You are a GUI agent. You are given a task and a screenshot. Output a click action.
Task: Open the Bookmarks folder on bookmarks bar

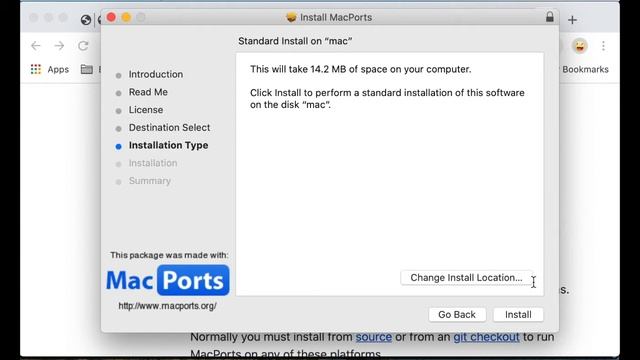[585, 69]
